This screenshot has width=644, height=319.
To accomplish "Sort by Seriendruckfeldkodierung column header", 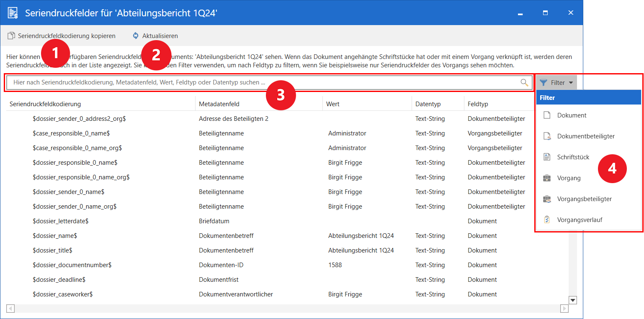I will tap(45, 104).
